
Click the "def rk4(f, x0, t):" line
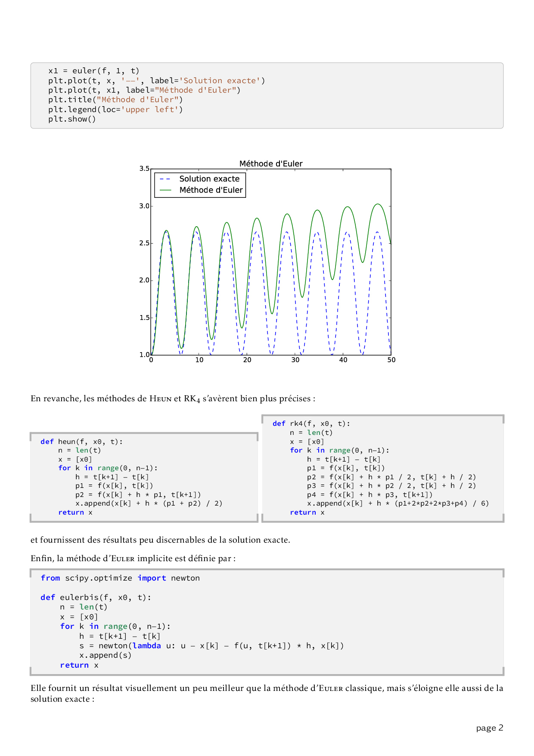[x=311, y=424]
